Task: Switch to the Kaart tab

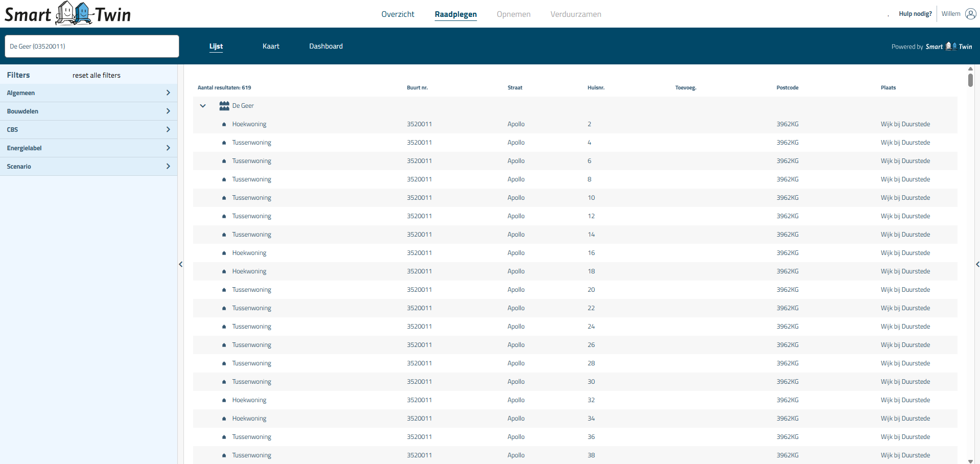Action: coord(271,46)
